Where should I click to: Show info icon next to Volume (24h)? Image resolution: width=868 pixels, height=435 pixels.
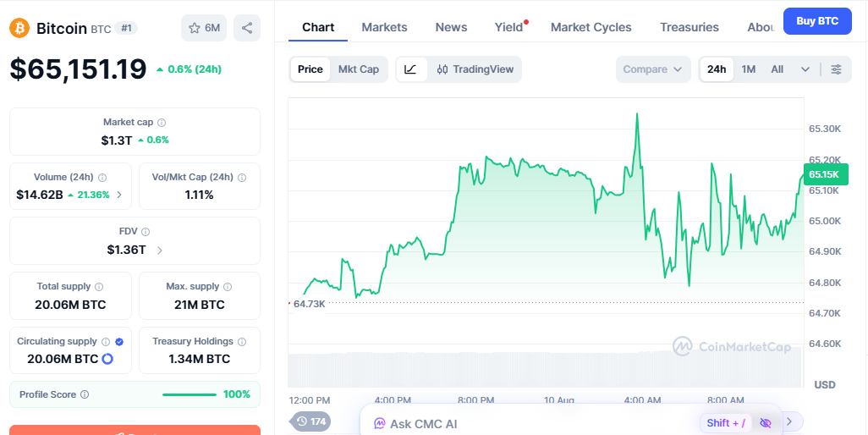(102, 178)
